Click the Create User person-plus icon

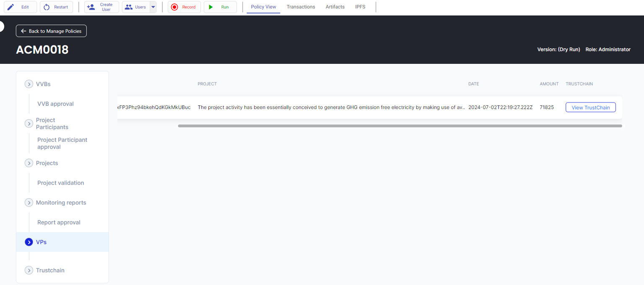pos(91,7)
